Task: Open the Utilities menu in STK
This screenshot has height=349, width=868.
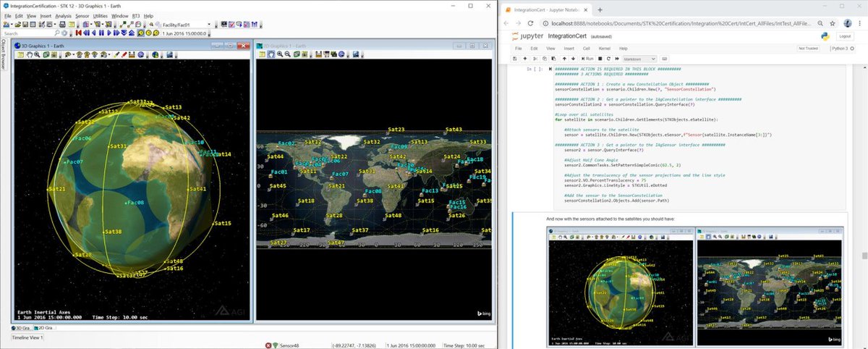Action: pyautogui.click(x=101, y=16)
